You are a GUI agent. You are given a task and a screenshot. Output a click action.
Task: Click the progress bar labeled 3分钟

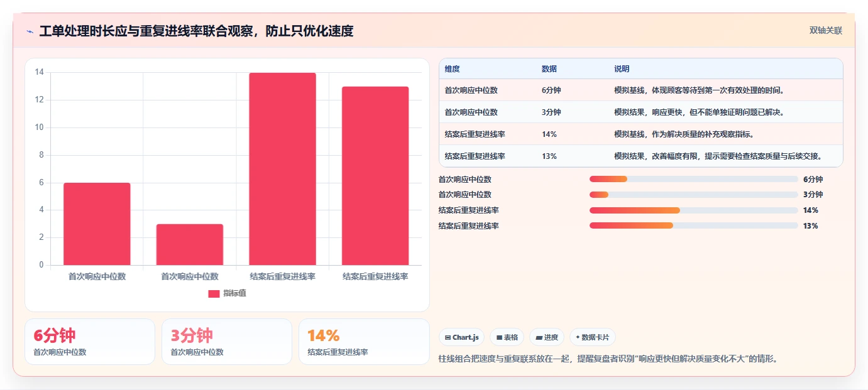[x=694, y=195]
